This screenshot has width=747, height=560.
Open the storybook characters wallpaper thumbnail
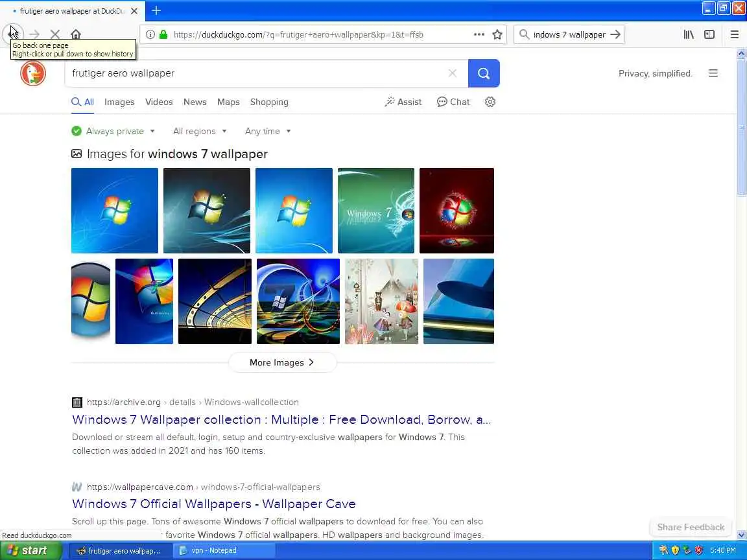(x=381, y=301)
